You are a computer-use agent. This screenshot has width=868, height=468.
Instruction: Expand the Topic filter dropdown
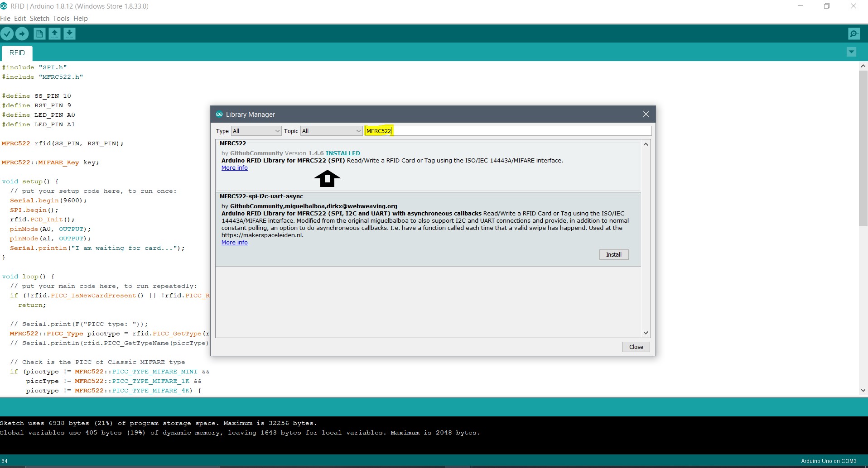coord(332,131)
